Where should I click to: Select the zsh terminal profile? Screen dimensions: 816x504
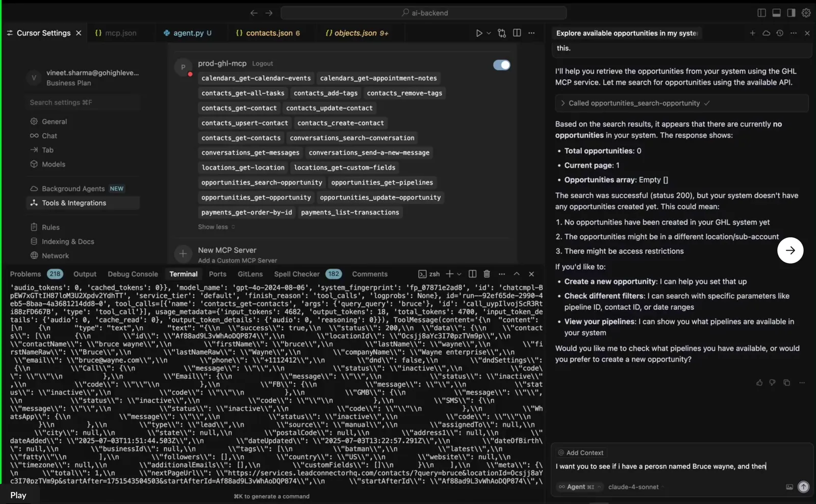[429, 274]
